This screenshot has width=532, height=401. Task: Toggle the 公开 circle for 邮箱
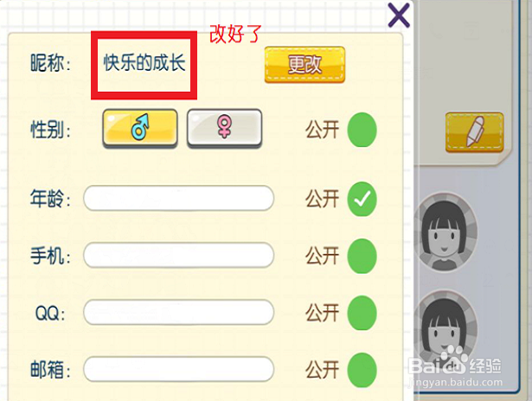(x=362, y=370)
